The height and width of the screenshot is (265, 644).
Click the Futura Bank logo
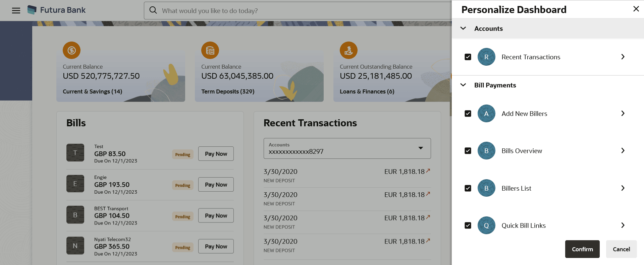click(32, 10)
